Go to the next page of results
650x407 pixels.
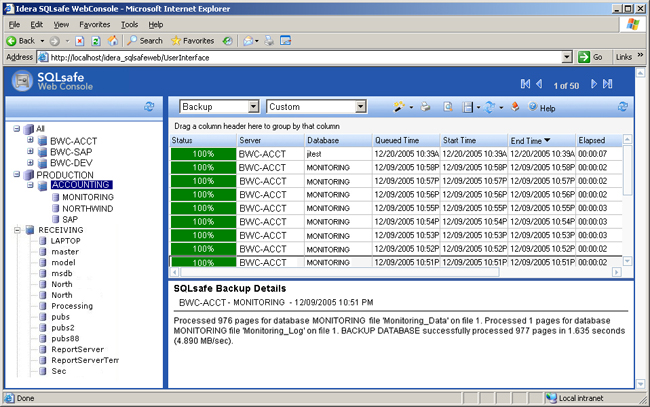[594, 84]
